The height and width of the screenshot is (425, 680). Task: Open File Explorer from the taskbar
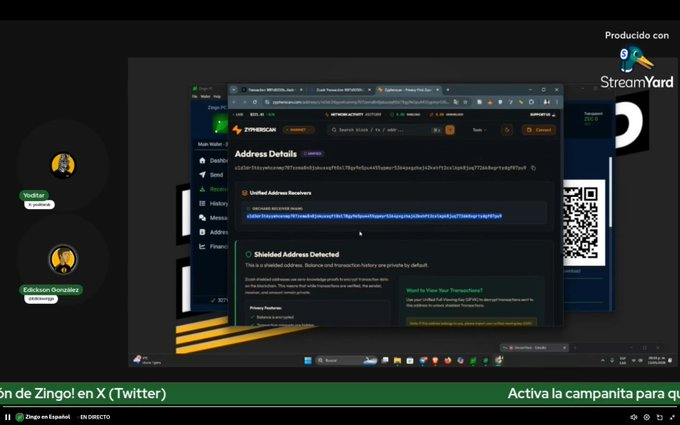[397, 360]
